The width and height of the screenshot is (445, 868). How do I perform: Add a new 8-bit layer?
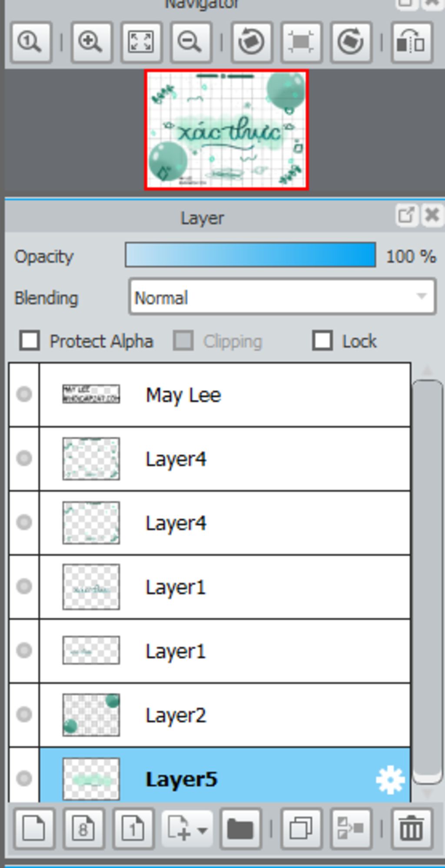pyautogui.click(x=83, y=829)
